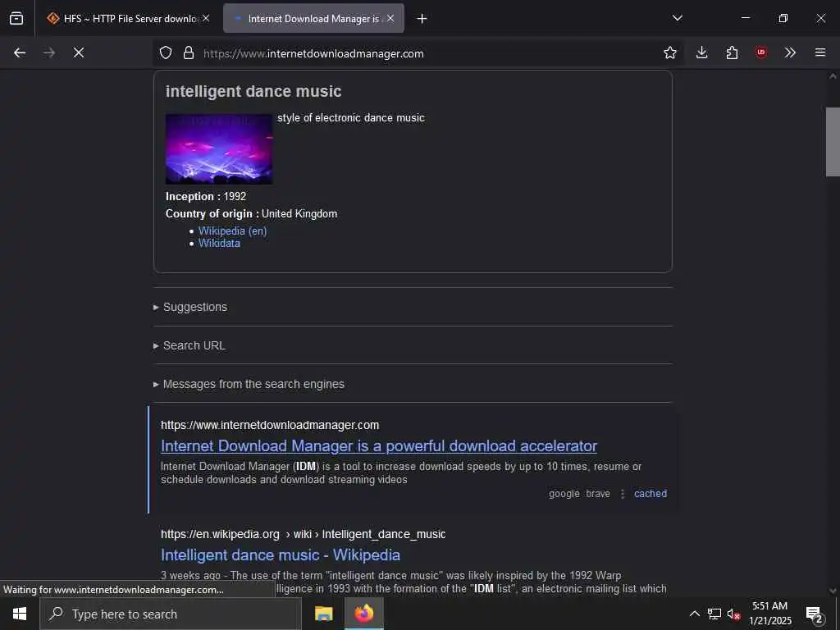This screenshot has width=840, height=630.
Task: Click the en.wikipedia.org result URL
Action: (304, 534)
